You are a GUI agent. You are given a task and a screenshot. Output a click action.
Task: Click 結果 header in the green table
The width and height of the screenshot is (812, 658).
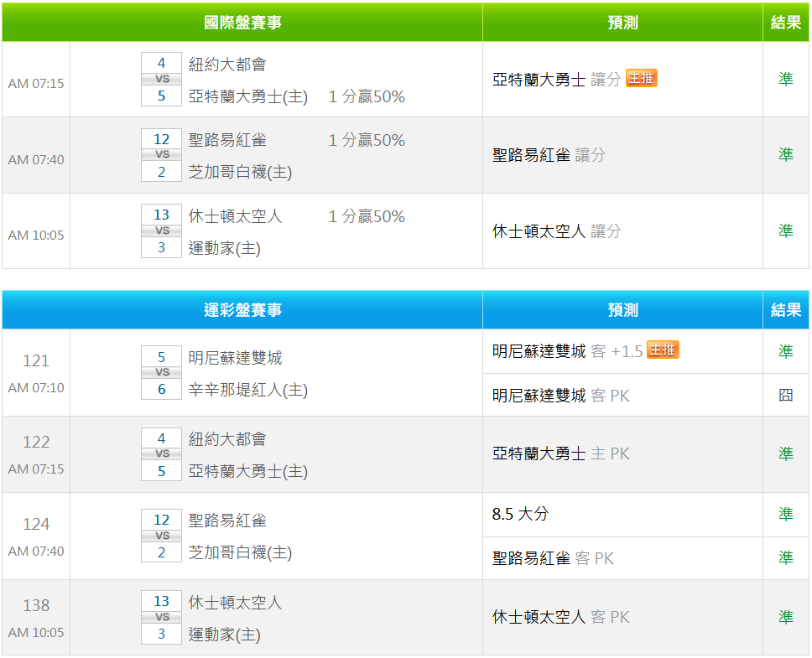786,23
